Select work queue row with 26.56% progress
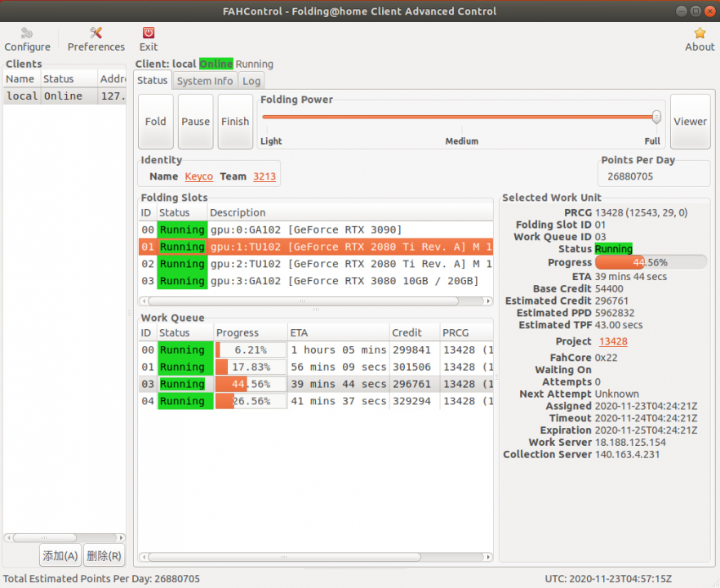The height and width of the screenshot is (588, 720). (316, 401)
